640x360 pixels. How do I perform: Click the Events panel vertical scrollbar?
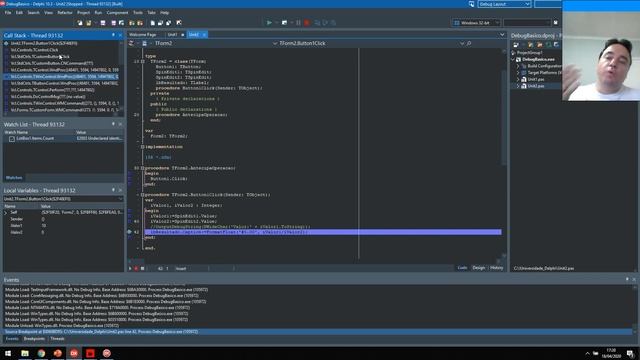click(x=634, y=310)
